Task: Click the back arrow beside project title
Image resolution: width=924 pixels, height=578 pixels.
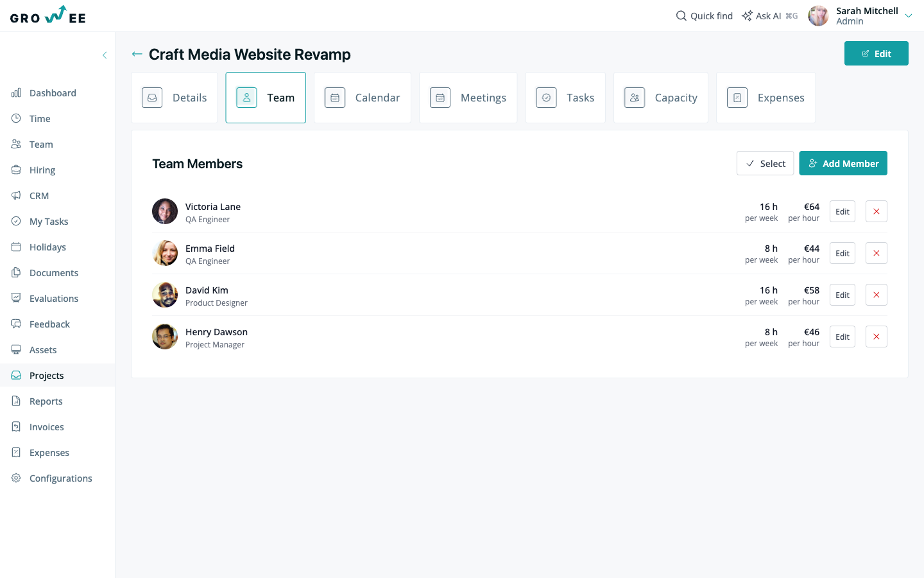Action: tap(137, 54)
